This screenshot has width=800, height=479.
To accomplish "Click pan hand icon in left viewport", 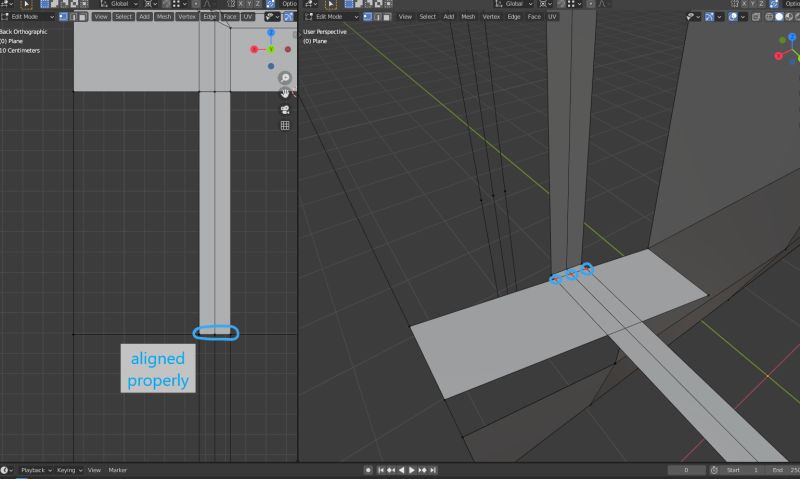I will (285, 93).
